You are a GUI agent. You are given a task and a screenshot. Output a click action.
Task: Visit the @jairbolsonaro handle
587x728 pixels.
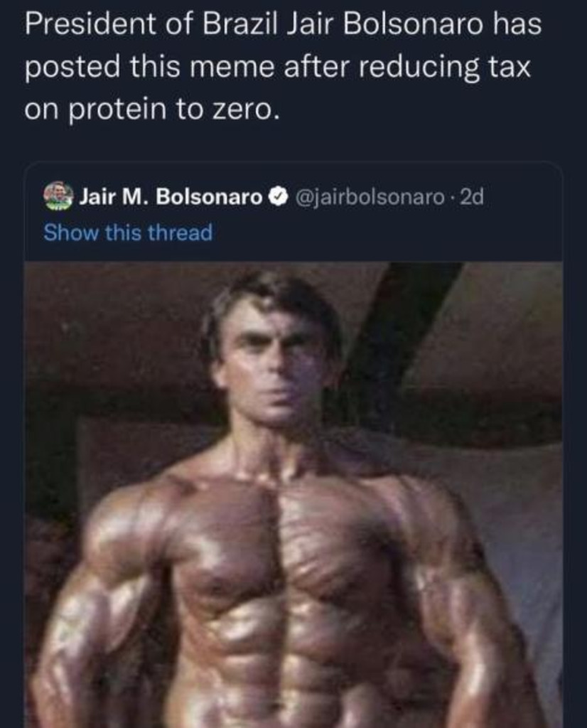368,197
